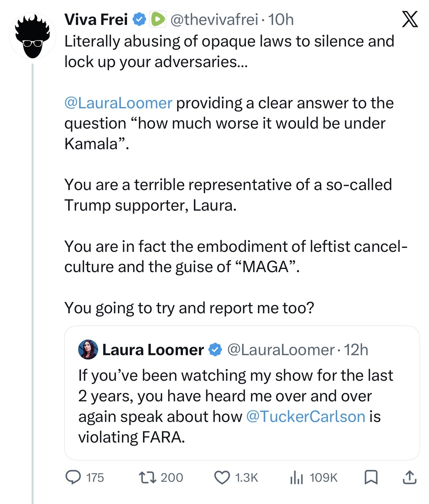Click the share upload icon
429x504 pixels.
(x=409, y=477)
